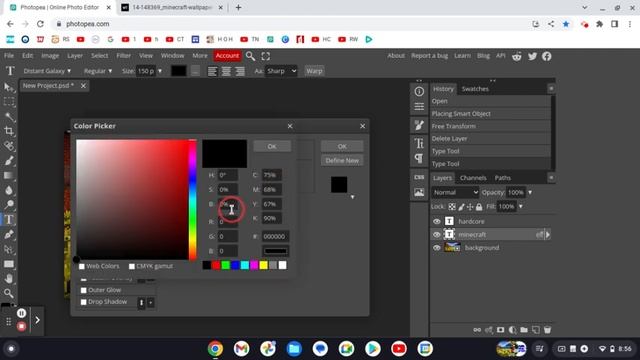Expand minecraft layer effects arrow
Viewport: 640px width, 360px height.
click(548, 235)
